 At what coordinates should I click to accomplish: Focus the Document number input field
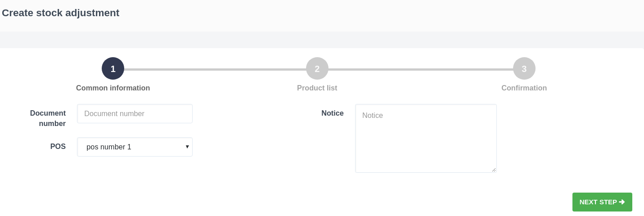[x=135, y=114]
